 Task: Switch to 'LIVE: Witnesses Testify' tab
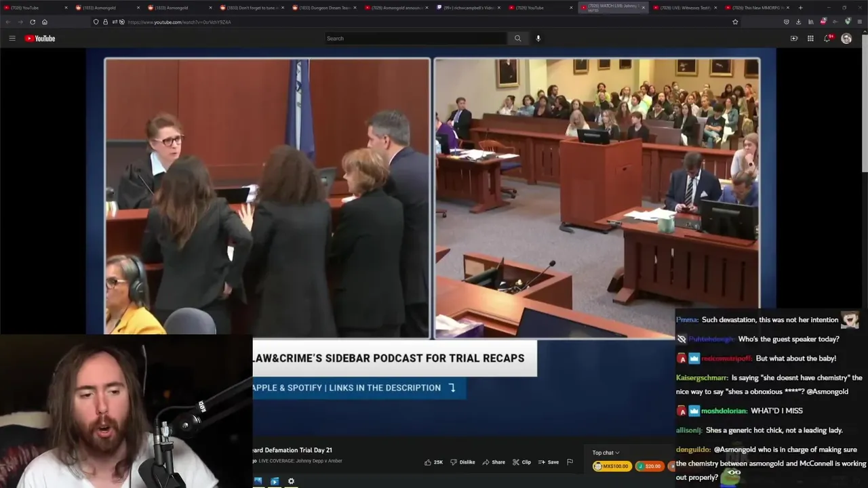(684, 7)
